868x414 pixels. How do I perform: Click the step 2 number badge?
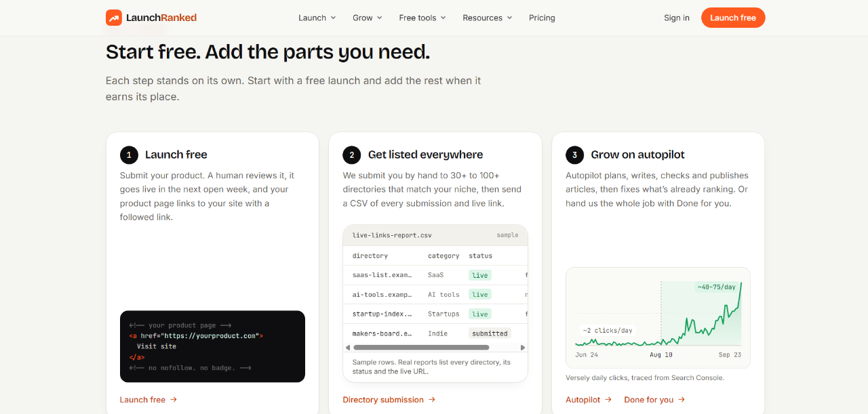[x=352, y=155]
